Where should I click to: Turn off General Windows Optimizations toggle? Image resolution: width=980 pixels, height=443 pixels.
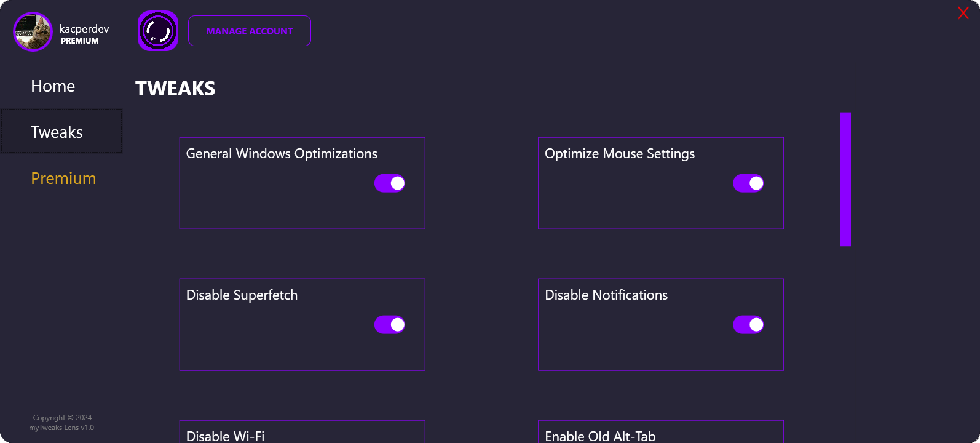[x=390, y=183]
